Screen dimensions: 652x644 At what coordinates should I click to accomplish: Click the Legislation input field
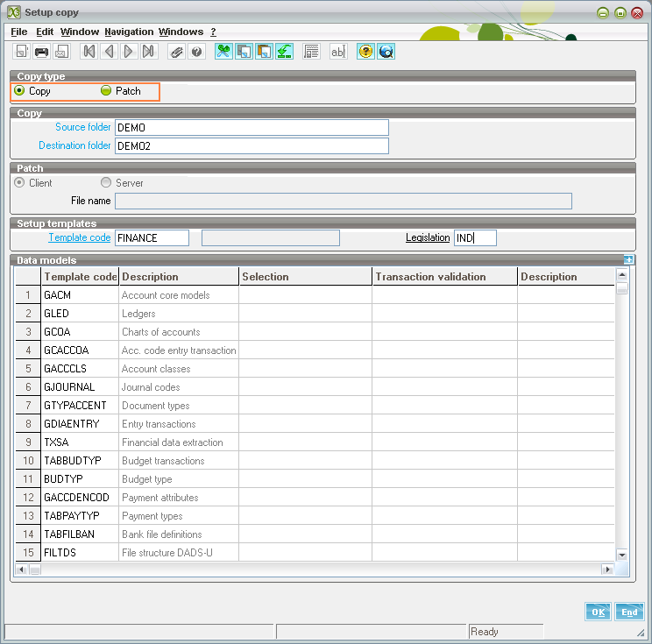click(475, 237)
